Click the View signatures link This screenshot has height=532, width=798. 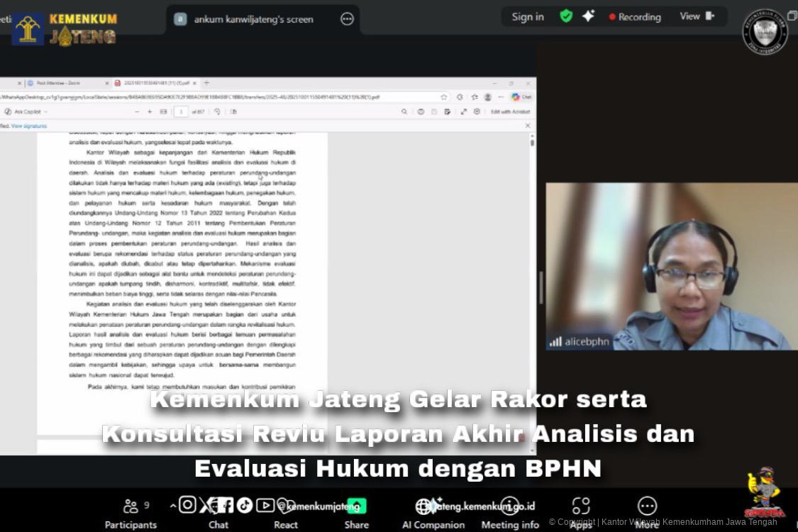29,126
